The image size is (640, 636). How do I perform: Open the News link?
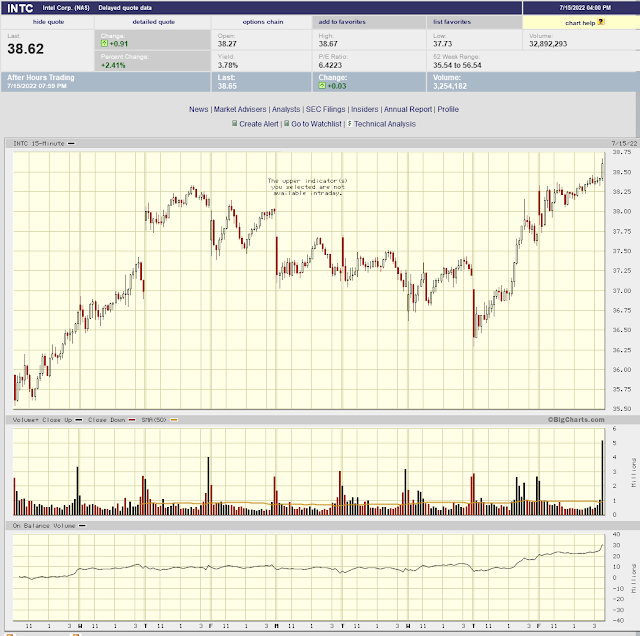click(x=198, y=109)
